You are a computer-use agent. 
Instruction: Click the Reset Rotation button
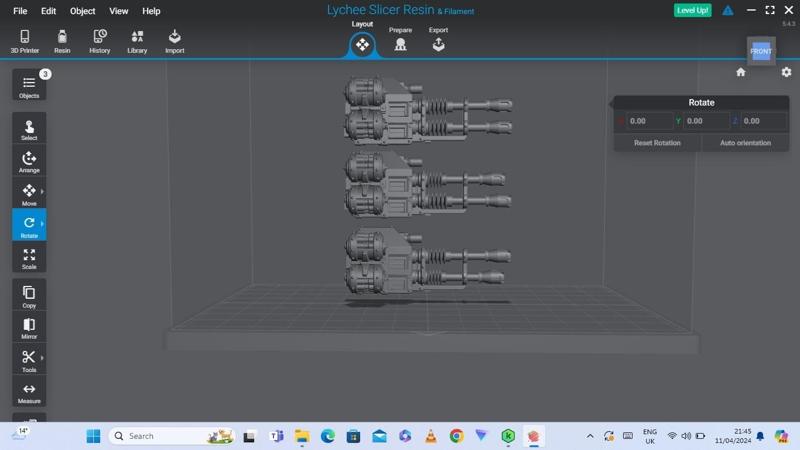(657, 143)
